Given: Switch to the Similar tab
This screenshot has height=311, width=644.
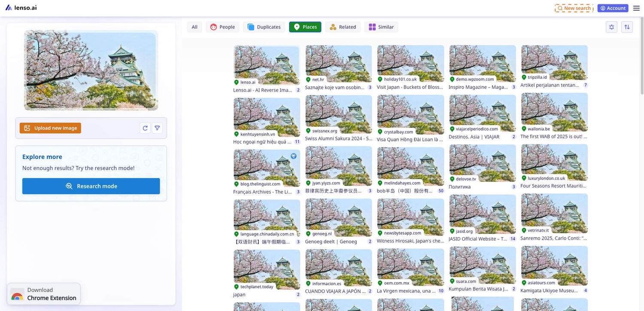Looking at the screenshot, I should 381,27.
